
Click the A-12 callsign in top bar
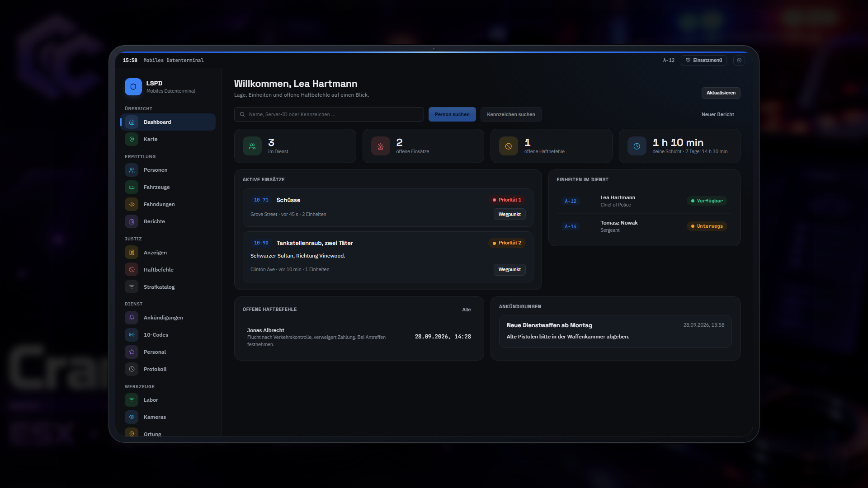[x=669, y=60]
